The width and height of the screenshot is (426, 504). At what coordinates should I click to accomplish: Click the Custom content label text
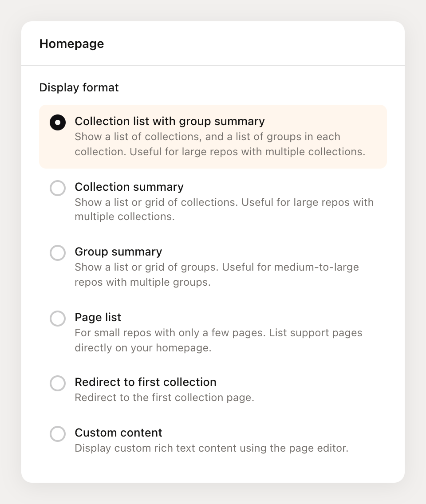pos(118,433)
